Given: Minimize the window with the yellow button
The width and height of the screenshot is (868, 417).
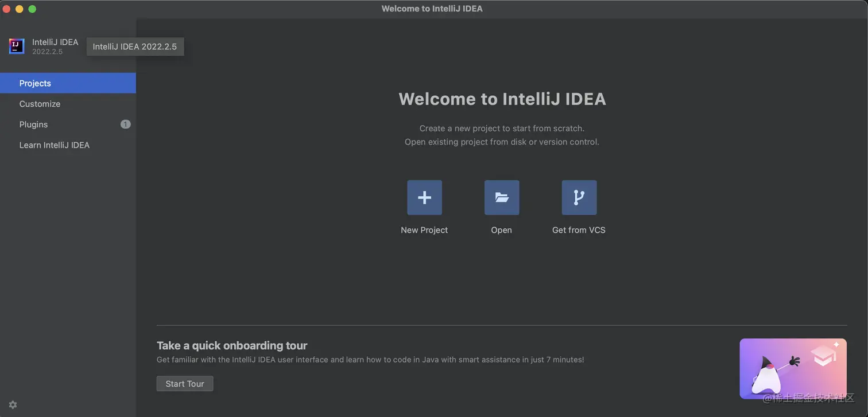Looking at the screenshot, I should 20,9.
